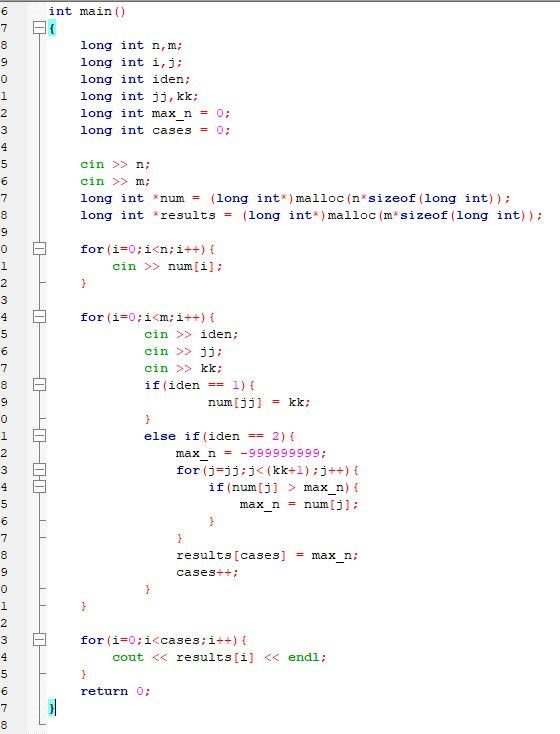Click the line 'results[cases] = max_n;'
Screen dimensions: 560x734
[267, 555]
